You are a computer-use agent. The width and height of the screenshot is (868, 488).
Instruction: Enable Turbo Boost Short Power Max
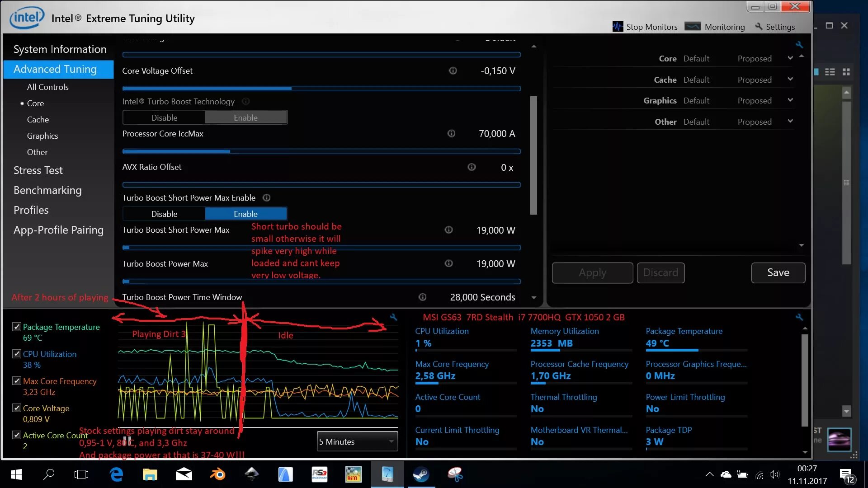(x=245, y=214)
